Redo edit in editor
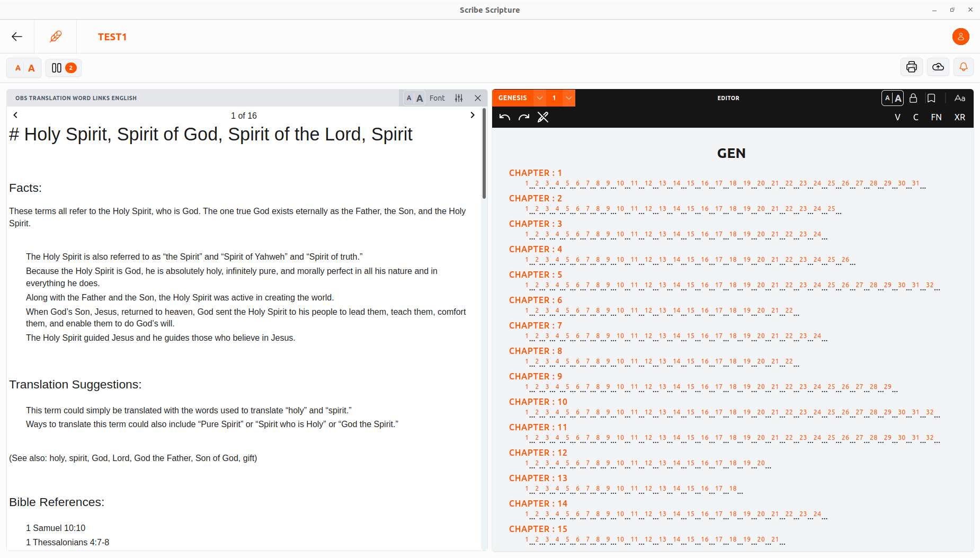The width and height of the screenshot is (980, 558). (x=524, y=117)
